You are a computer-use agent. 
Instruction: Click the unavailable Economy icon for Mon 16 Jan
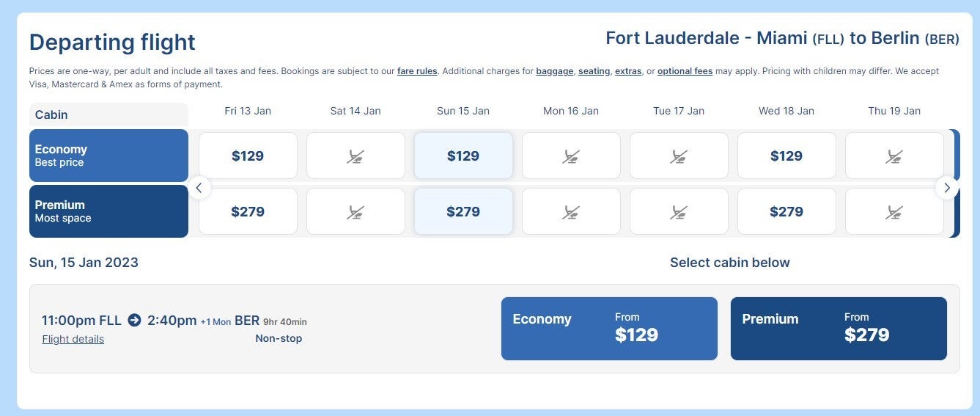point(571,156)
